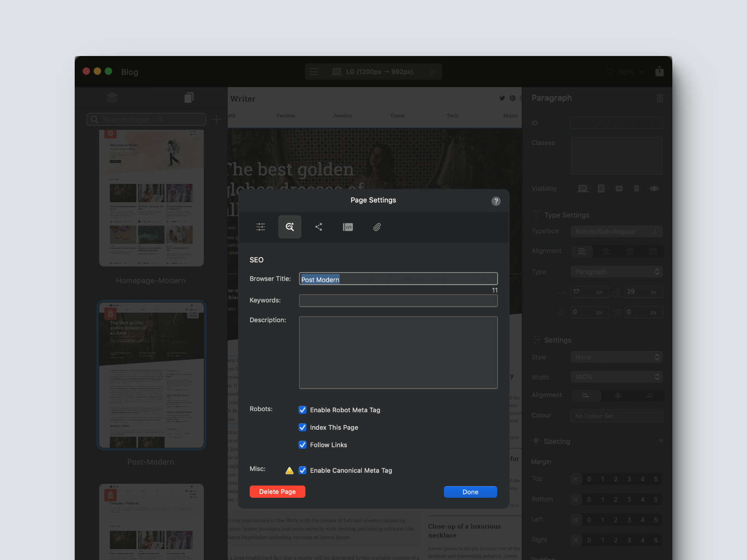Click the No Colour Set colour field
The height and width of the screenshot is (560, 747).
[616, 416]
